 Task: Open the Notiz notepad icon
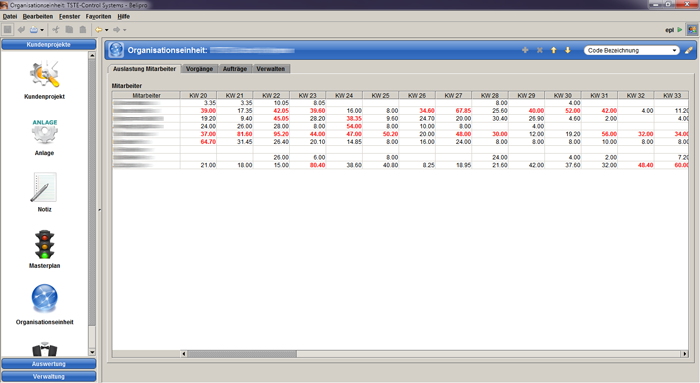(x=44, y=187)
